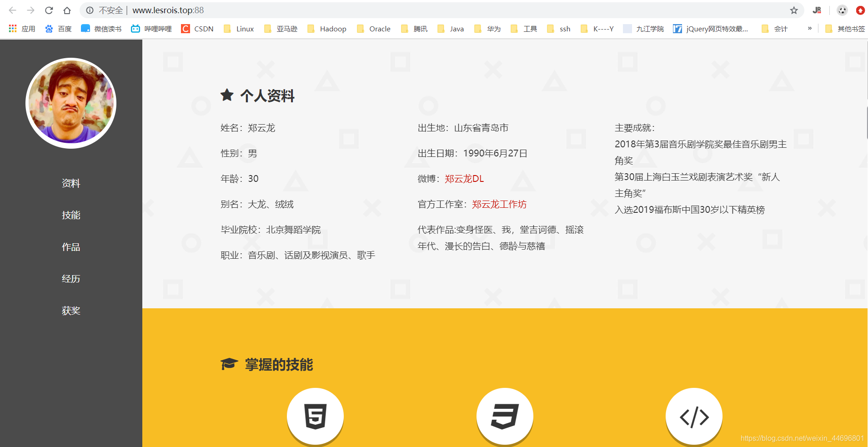The image size is (868, 447).
Task: Click the star icon beside 个人资料
Action: (x=227, y=95)
